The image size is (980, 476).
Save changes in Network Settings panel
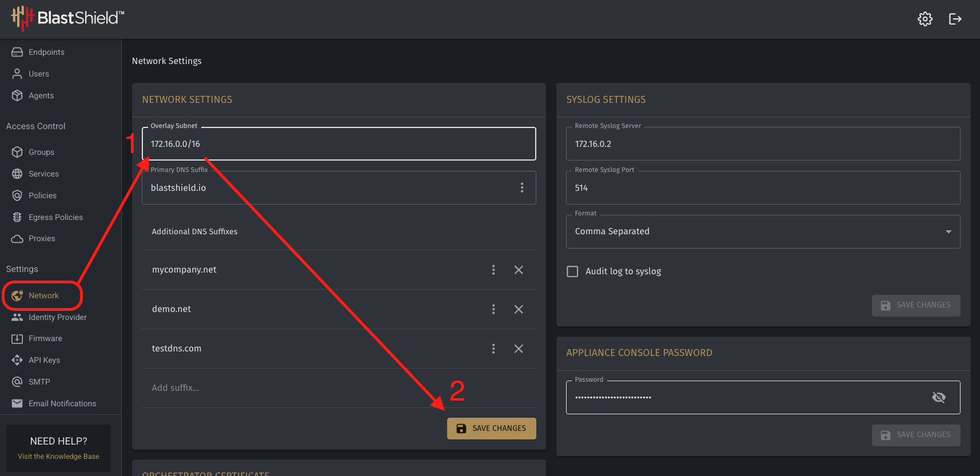[x=492, y=429]
